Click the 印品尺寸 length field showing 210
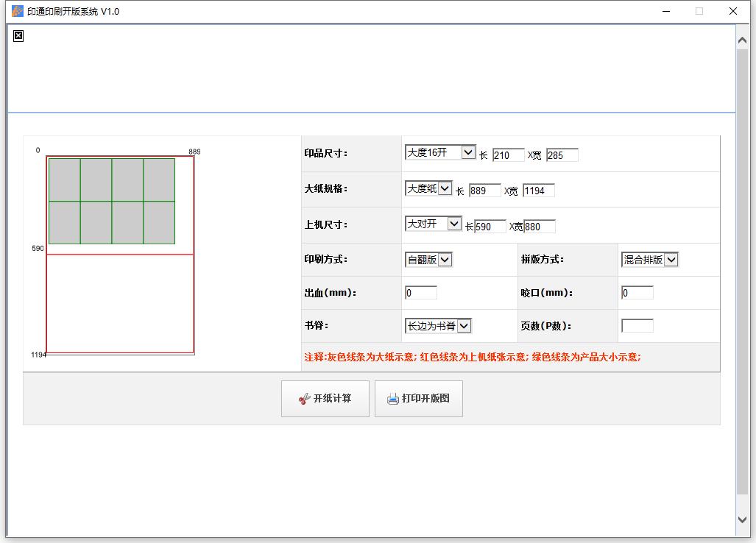 pyautogui.click(x=508, y=155)
